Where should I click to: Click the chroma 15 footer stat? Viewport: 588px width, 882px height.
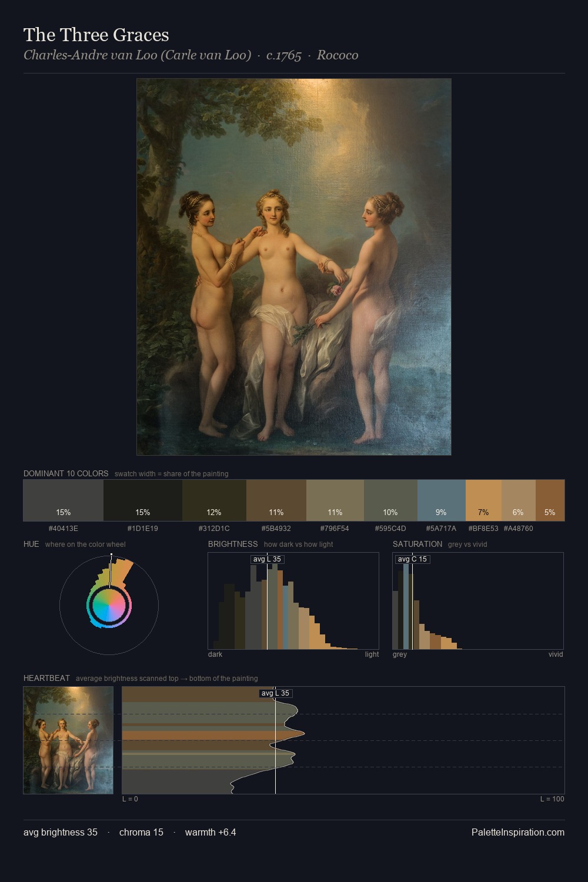pyautogui.click(x=141, y=833)
